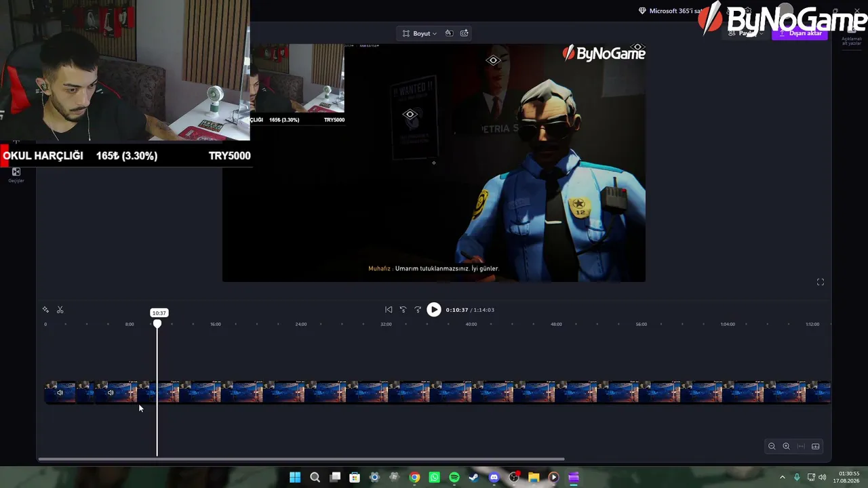Play the video preview
Image resolution: width=868 pixels, height=488 pixels.
[434, 310]
